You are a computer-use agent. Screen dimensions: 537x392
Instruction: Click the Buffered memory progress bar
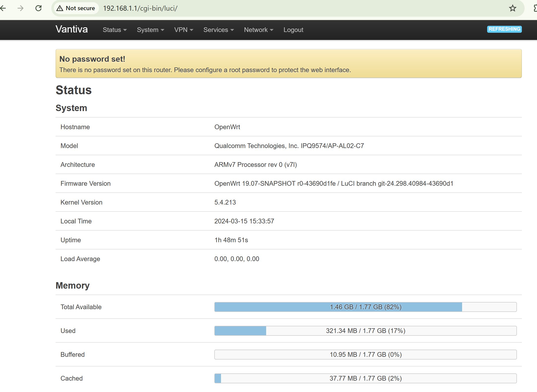(x=365, y=355)
